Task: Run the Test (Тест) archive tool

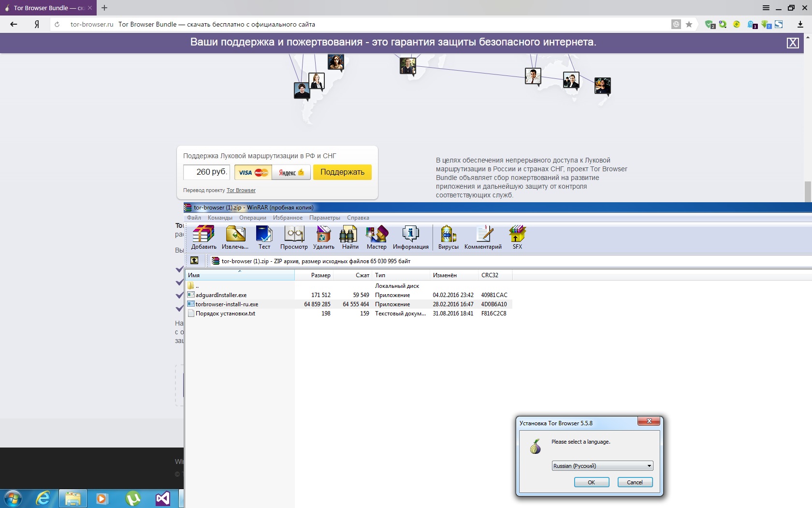Action: click(x=264, y=237)
